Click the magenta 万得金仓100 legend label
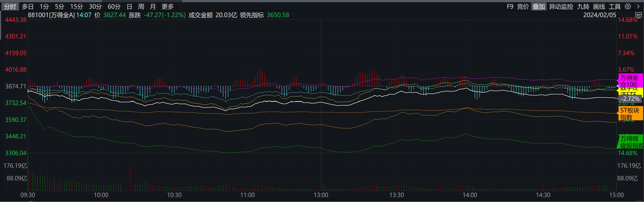This screenshot has width=644, height=202. pos(630,81)
